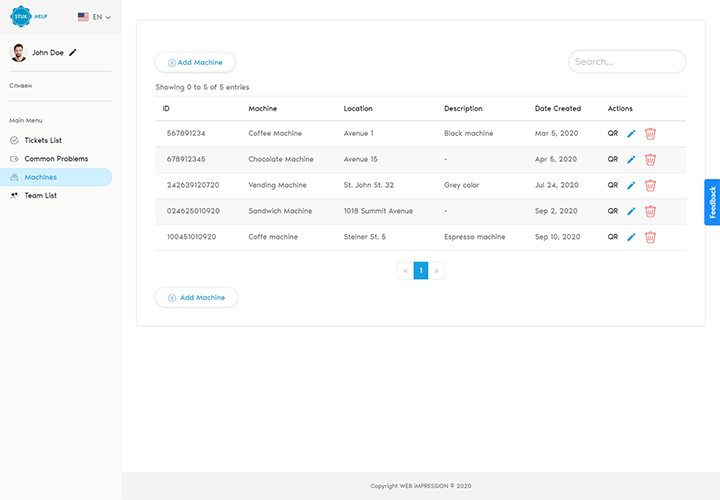Click the Common Problems icon

click(14, 159)
